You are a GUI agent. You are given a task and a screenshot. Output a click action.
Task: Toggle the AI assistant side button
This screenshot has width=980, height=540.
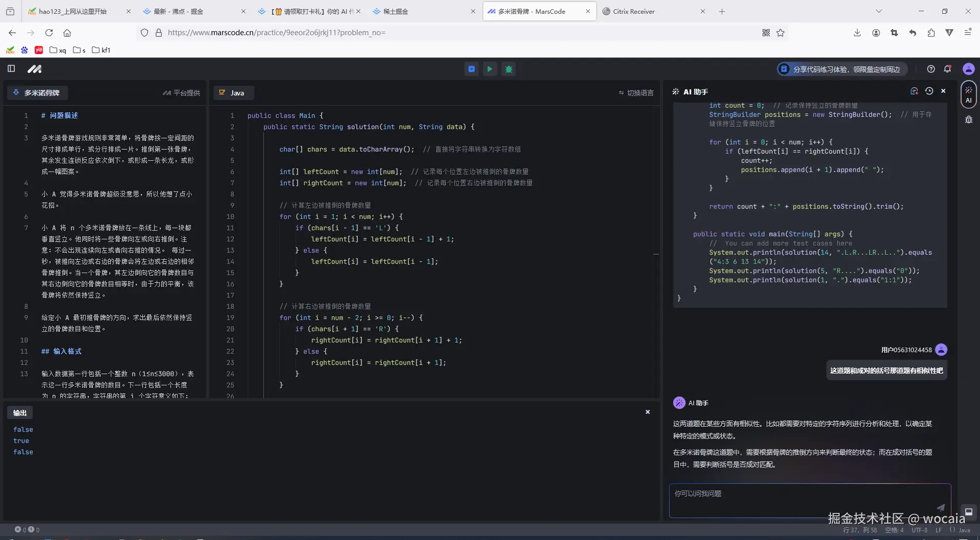(968, 94)
